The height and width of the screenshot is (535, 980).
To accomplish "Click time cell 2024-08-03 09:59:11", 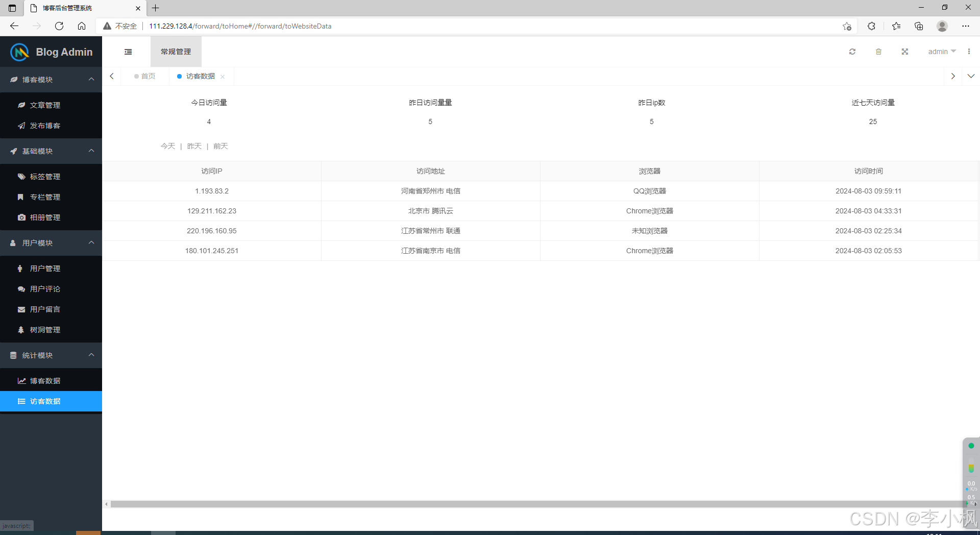I will (x=869, y=191).
